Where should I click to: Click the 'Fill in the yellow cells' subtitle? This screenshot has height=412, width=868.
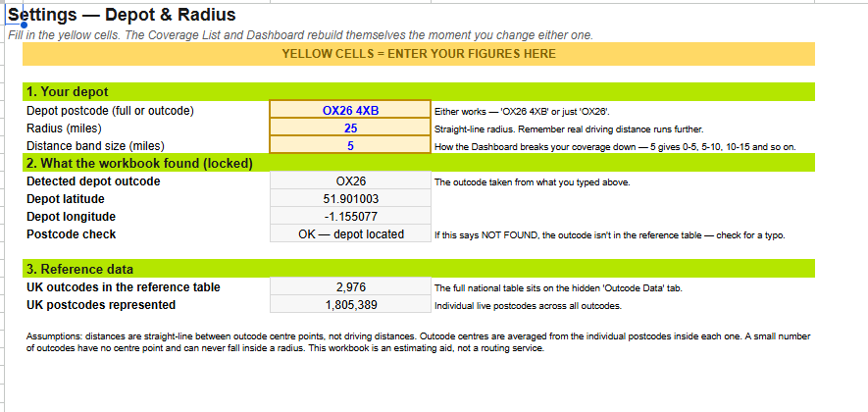pyautogui.click(x=300, y=35)
